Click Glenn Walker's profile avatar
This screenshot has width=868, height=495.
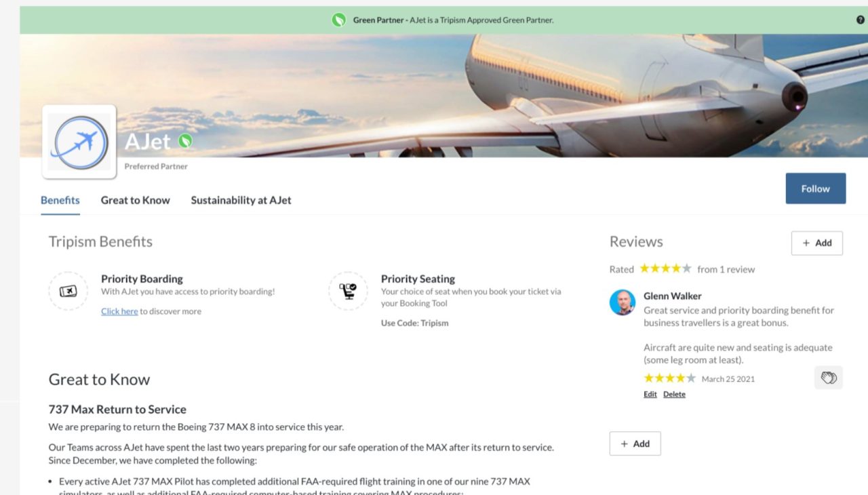(623, 302)
